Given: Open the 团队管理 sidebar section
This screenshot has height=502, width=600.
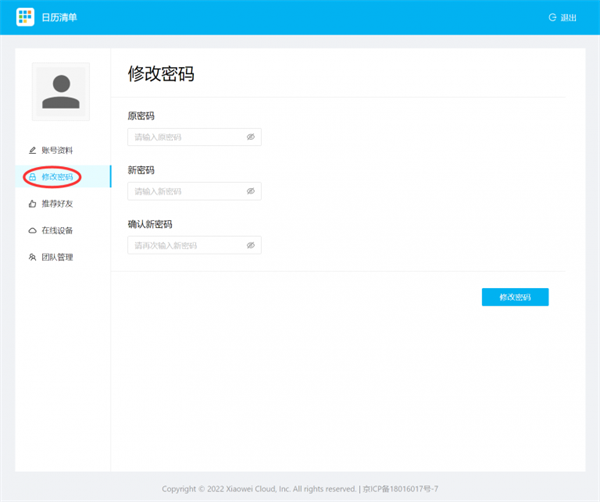Looking at the screenshot, I should point(57,258).
